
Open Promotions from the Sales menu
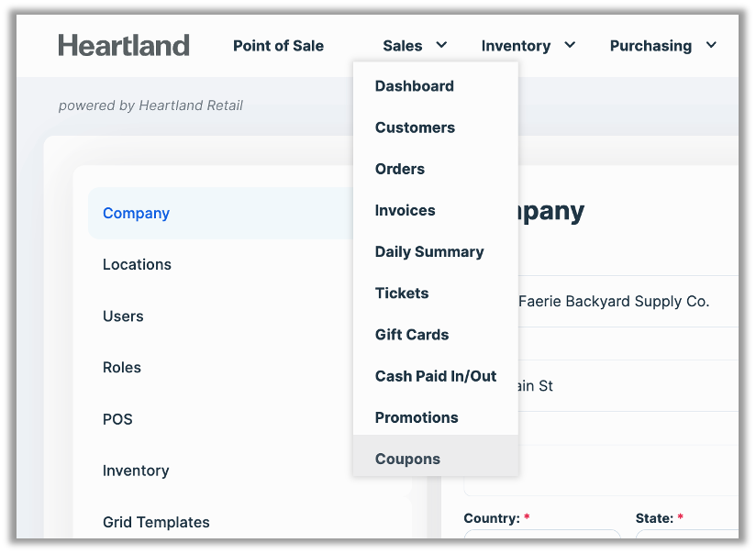417,417
